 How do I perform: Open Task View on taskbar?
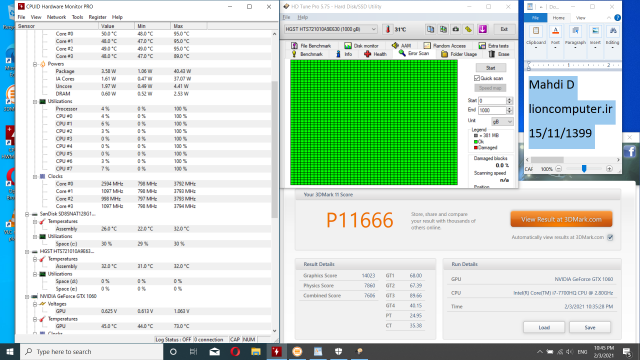pos(193,351)
